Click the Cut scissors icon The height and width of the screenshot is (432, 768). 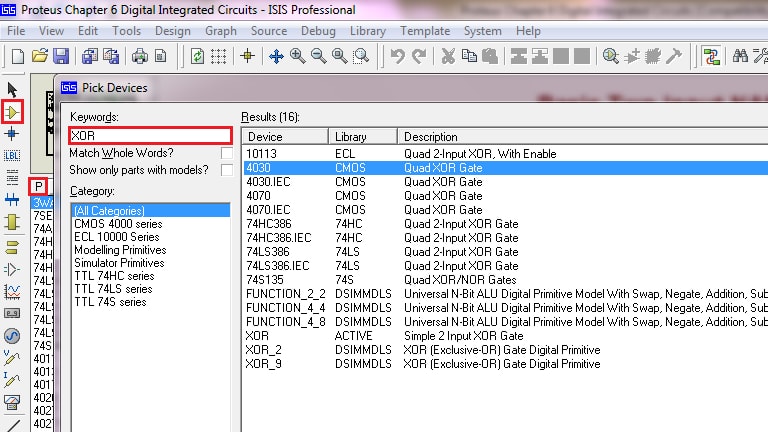(448, 56)
